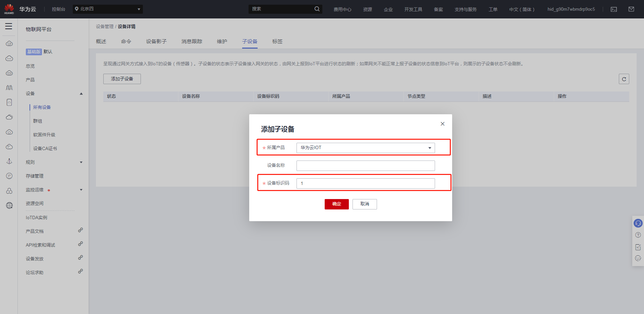Image resolution: width=644 pixels, height=314 pixels.
Task: Open the mail messages icon
Action: (x=631, y=9)
